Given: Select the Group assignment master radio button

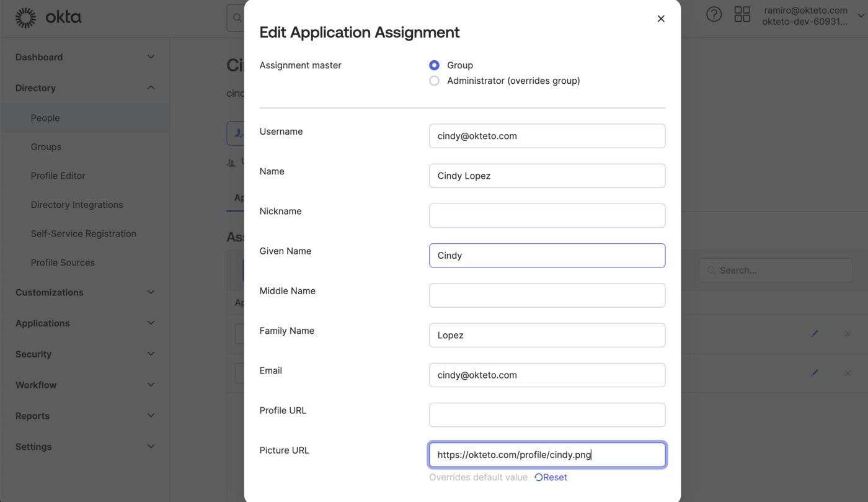Looking at the screenshot, I should (434, 65).
